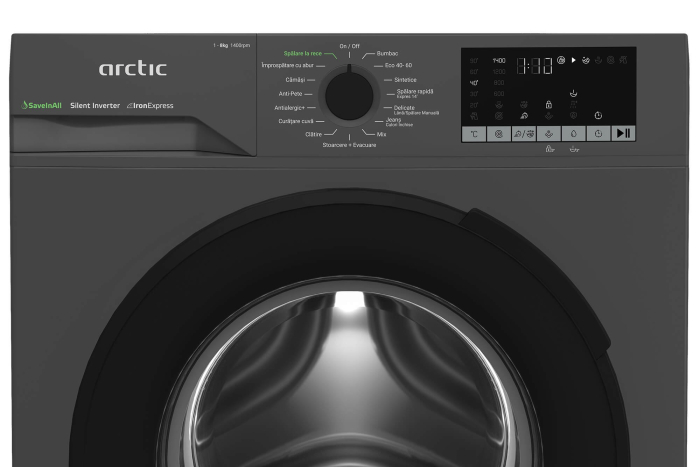Image resolution: width=700 pixels, height=467 pixels.
Task: Tap the temperature °C selection button
Action: [x=474, y=133]
